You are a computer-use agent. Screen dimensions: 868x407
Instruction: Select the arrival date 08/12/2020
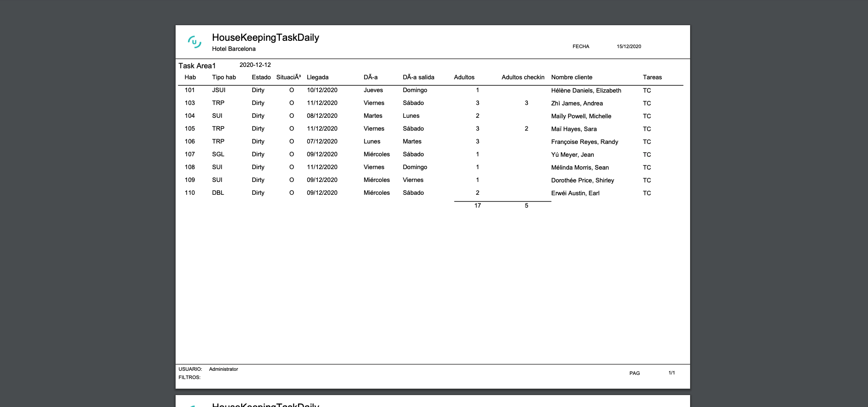tap(322, 116)
